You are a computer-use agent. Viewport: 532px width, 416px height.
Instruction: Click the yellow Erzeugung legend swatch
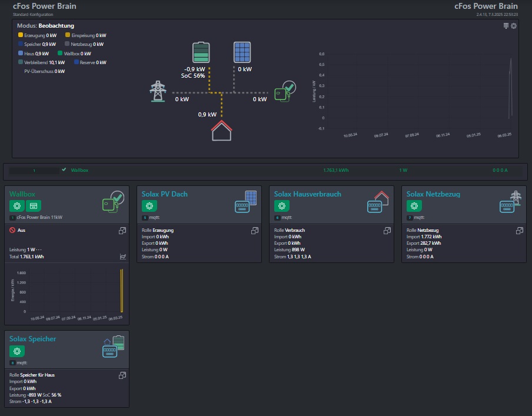(21, 35)
